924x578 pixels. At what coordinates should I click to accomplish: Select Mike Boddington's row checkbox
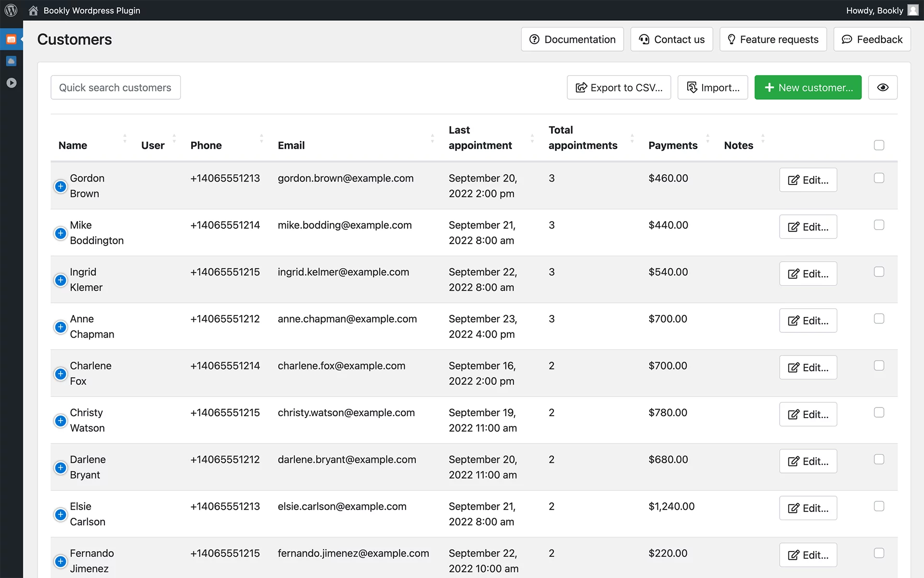[879, 225]
